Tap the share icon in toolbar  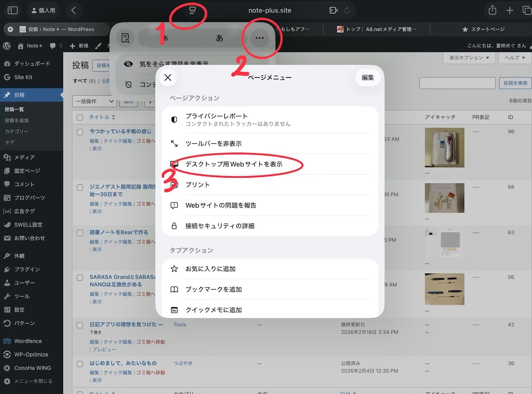[492, 10]
